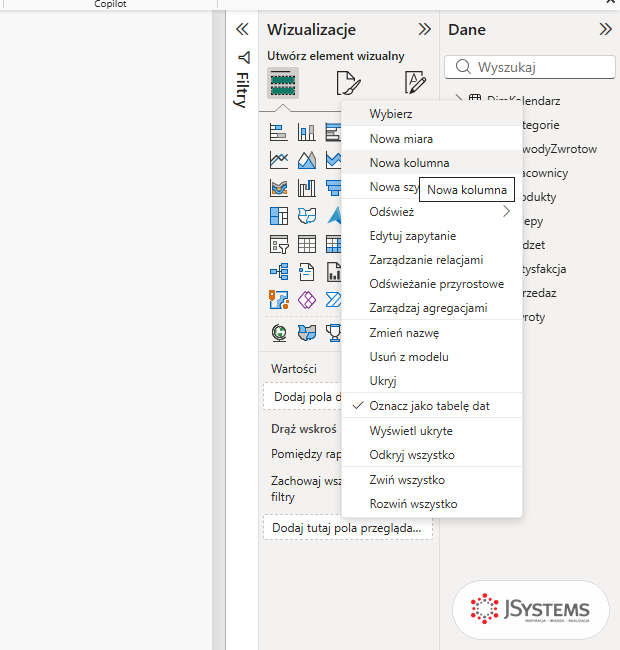Screen dimensions: 620x650
Task: Click the Dane pane title
Action: (467, 29)
